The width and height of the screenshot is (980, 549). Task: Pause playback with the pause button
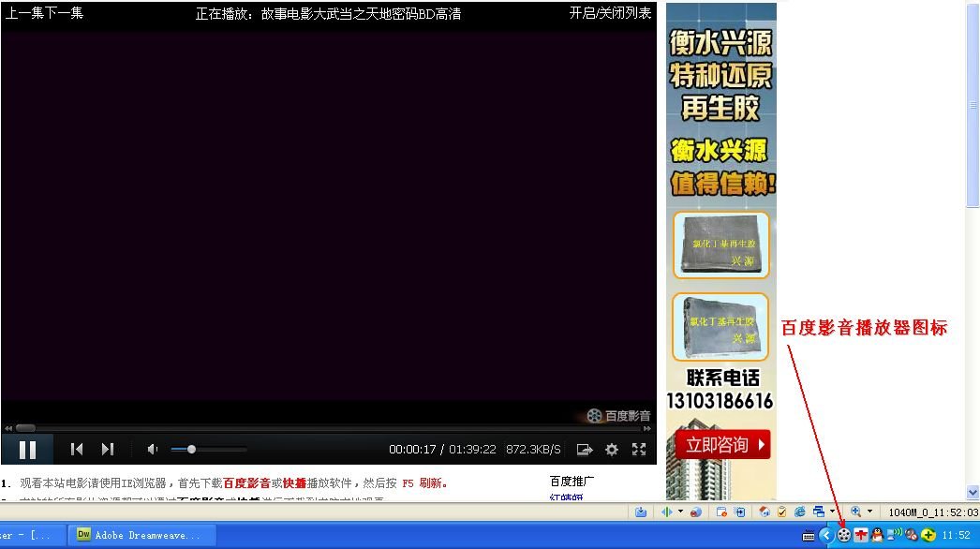[27, 449]
